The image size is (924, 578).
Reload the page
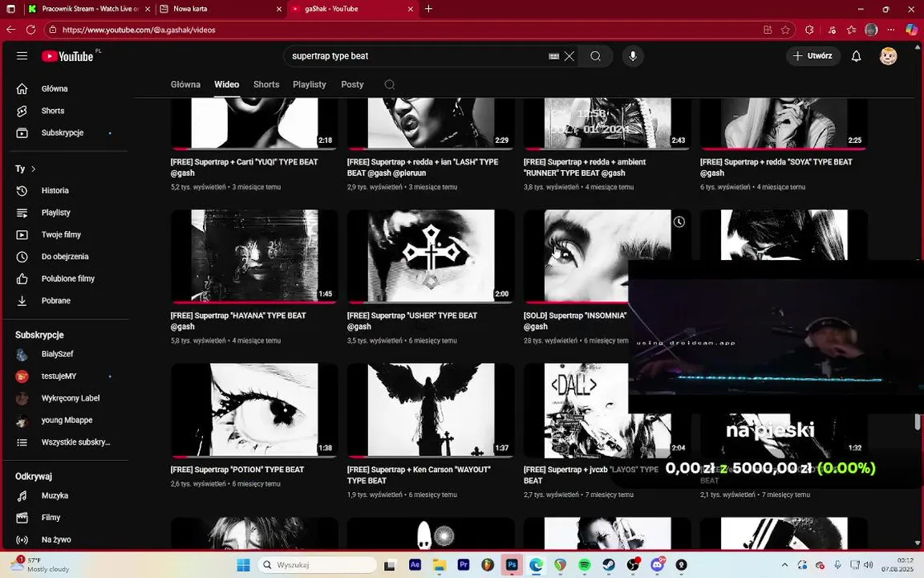coord(30,30)
